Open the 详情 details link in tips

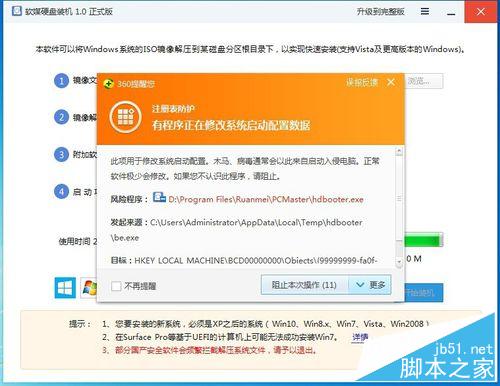360,337
